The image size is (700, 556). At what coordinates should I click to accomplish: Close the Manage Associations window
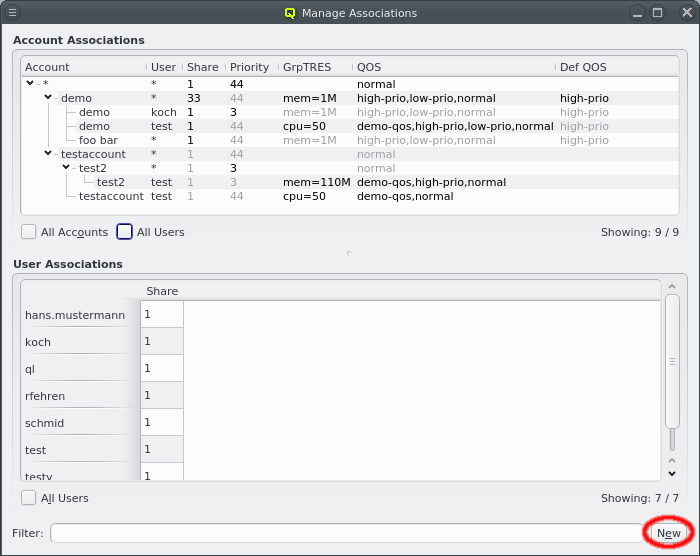tap(687, 13)
